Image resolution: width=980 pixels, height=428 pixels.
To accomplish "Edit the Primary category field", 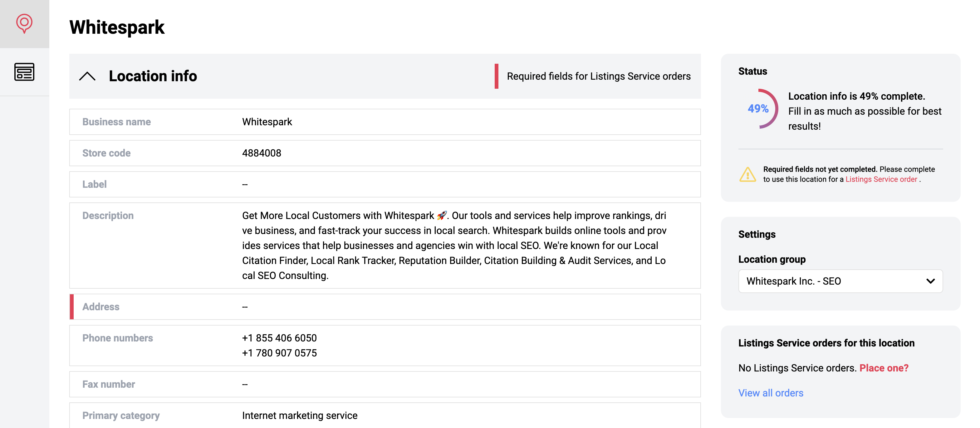I will pos(385,416).
